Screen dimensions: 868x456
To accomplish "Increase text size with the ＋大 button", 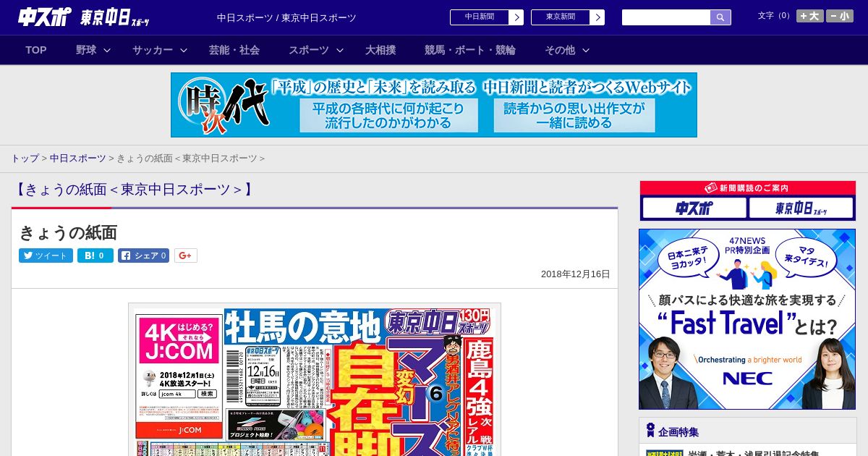I will point(810,16).
